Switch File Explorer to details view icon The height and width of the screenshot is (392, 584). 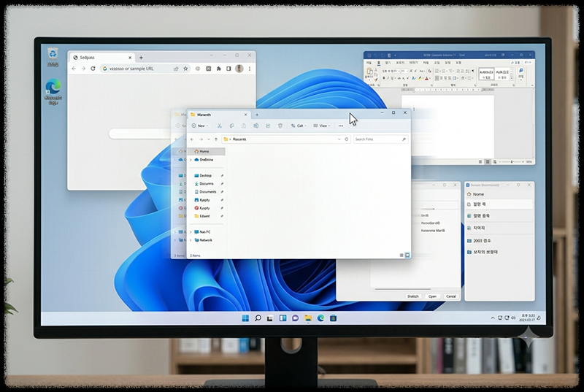401,255
